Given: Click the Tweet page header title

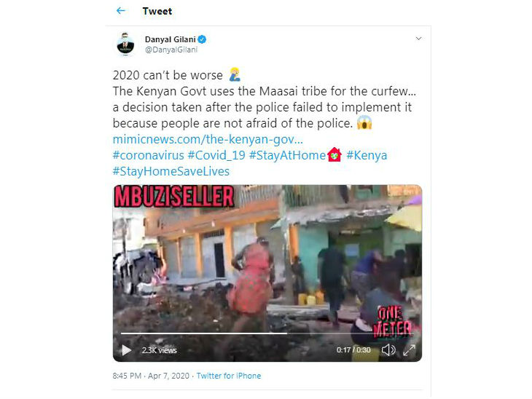Looking at the screenshot, I should (157, 11).
